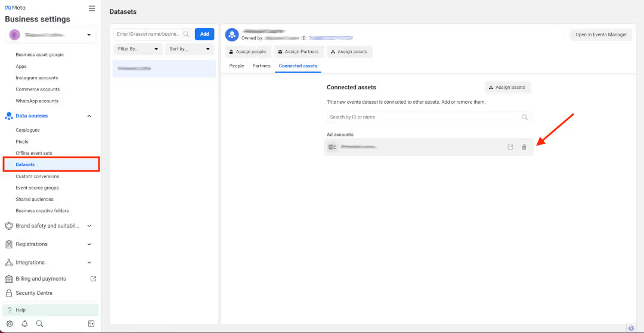Screen dimensions: 644x333
Task: Go to Commerce accounts
Action: point(38,89)
